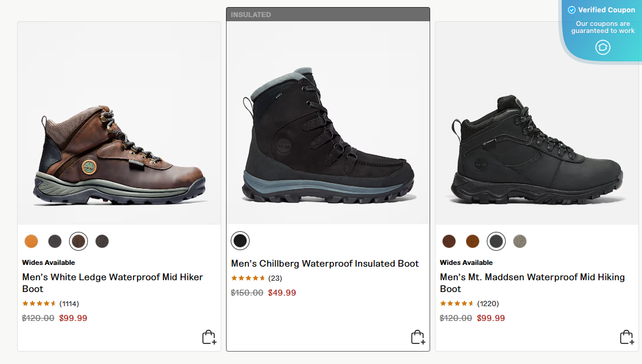The height and width of the screenshot is (364, 642).
Task: Add Chillberg Insulated Boot to bag
Action: click(x=418, y=337)
